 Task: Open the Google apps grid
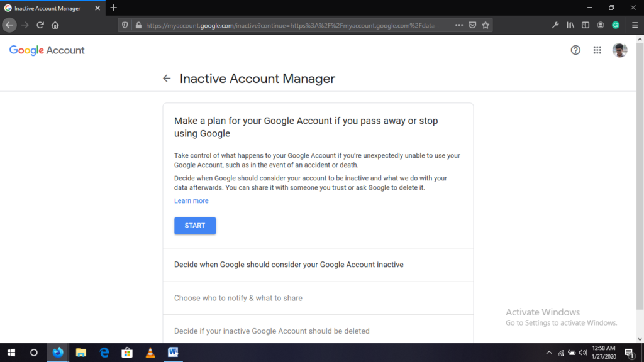597,50
